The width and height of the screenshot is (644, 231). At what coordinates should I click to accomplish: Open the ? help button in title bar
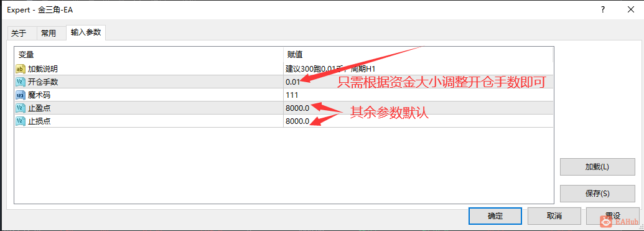[602, 9]
